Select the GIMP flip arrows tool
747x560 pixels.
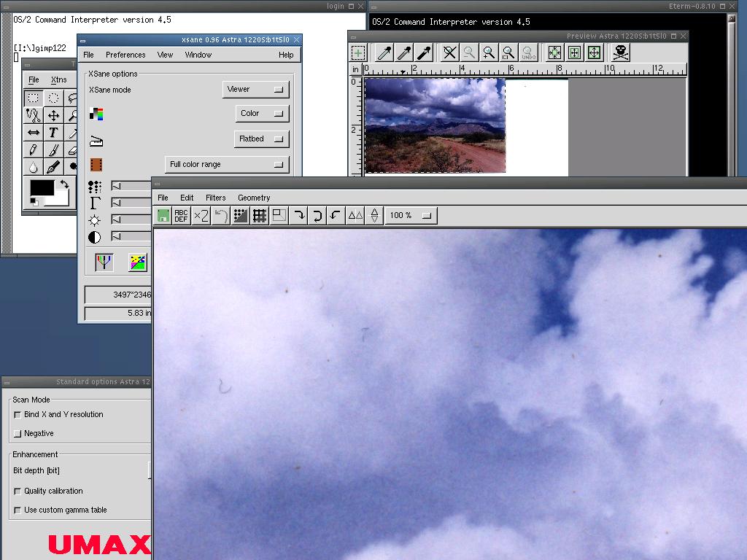[x=34, y=133]
